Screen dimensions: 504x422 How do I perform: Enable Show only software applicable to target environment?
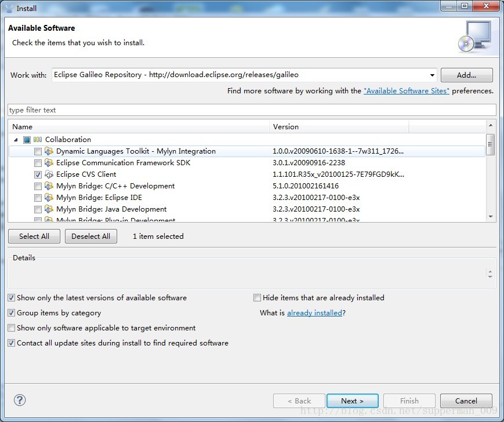pos(11,328)
